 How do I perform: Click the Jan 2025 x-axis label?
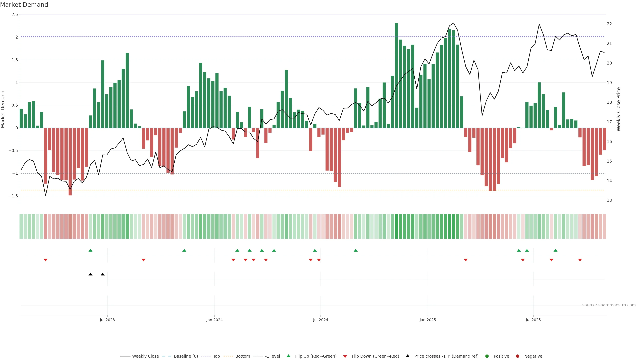tap(427, 320)
